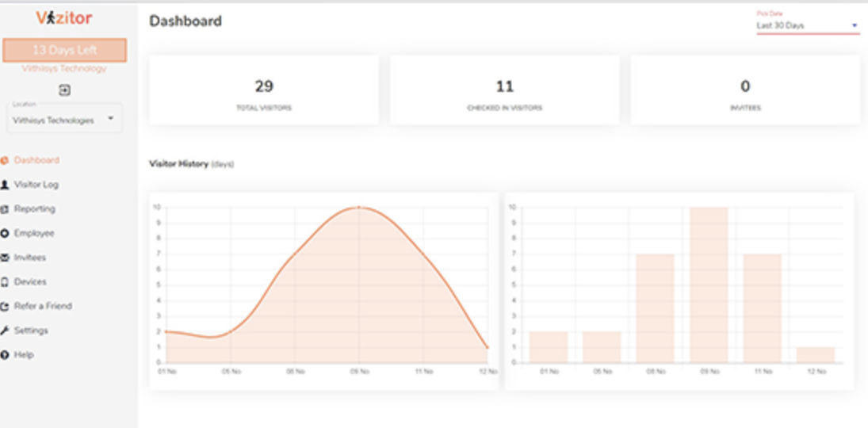Click the 11 Nov bar in bar chart

tap(763, 308)
